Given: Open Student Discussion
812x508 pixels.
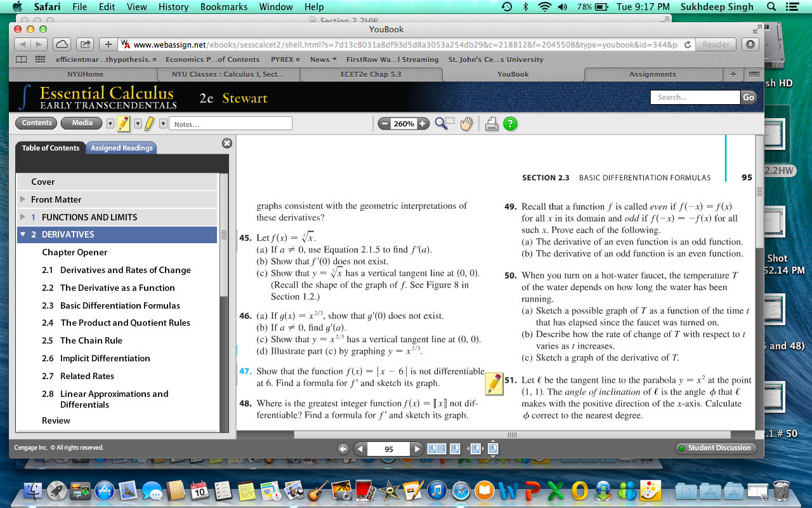Looking at the screenshot, I should pyautogui.click(x=716, y=448).
